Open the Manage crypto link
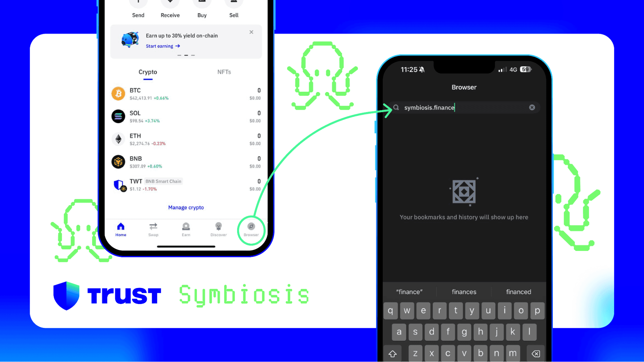The width and height of the screenshot is (644, 362). [186, 208]
